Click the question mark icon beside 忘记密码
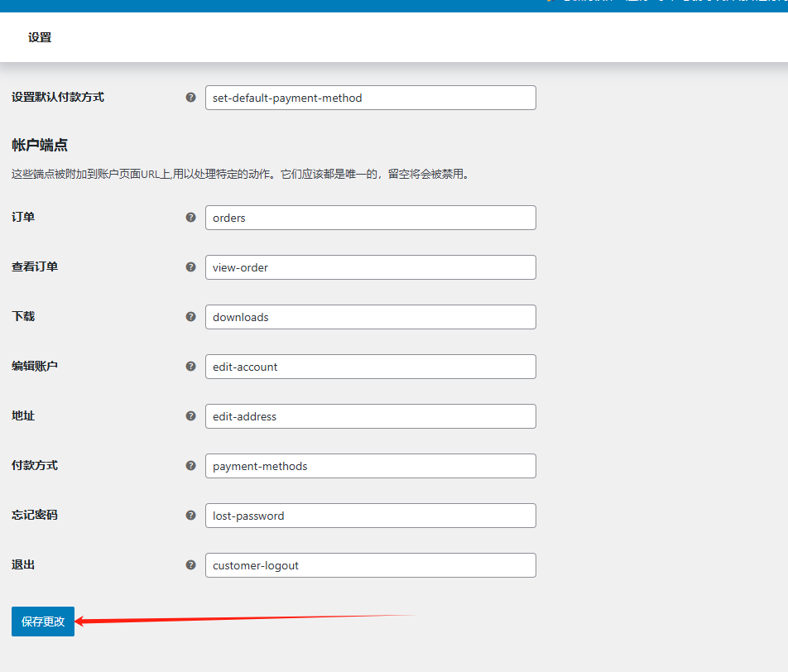Screen dimensions: 788x672 click(191, 516)
